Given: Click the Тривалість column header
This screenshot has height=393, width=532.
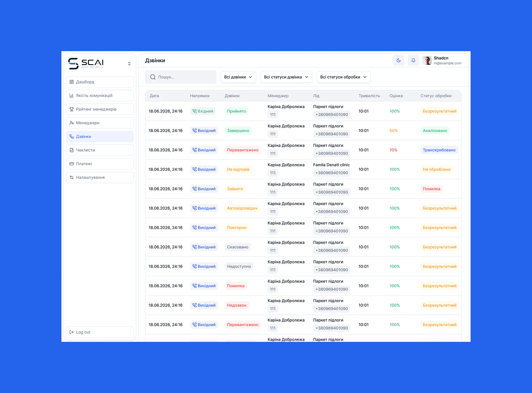Looking at the screenshot, I should (x=369, y=96).
